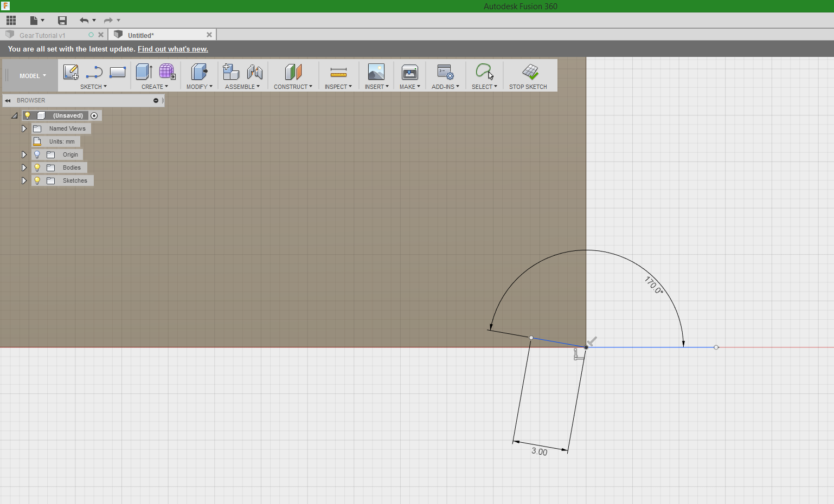Click the Press Pull modify icon
834x504 pixels.
199,72
